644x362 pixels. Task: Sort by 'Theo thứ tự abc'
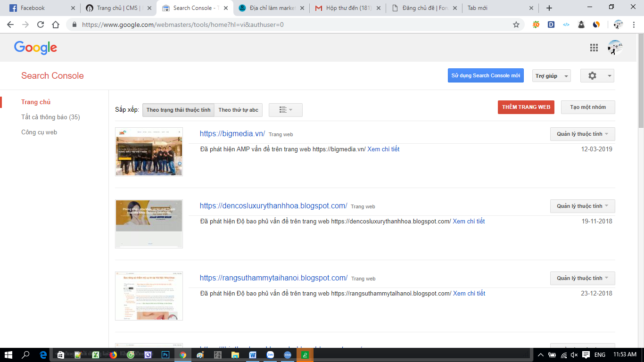[239, 110]
